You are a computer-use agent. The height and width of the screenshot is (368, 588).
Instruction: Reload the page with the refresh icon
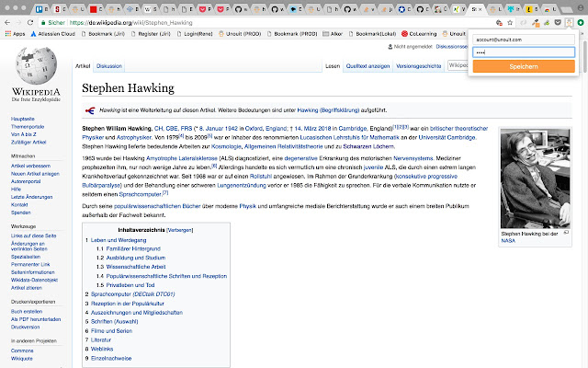[x=30, y=22]
